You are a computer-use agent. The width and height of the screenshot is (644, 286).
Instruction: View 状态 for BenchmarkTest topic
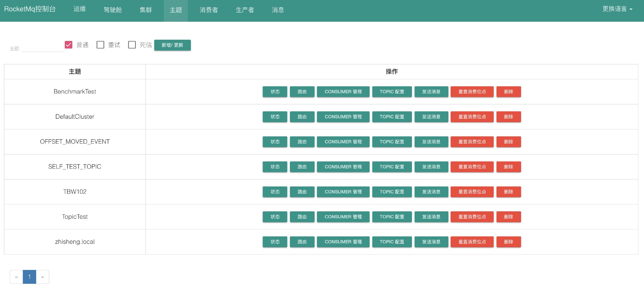[275, 92]
